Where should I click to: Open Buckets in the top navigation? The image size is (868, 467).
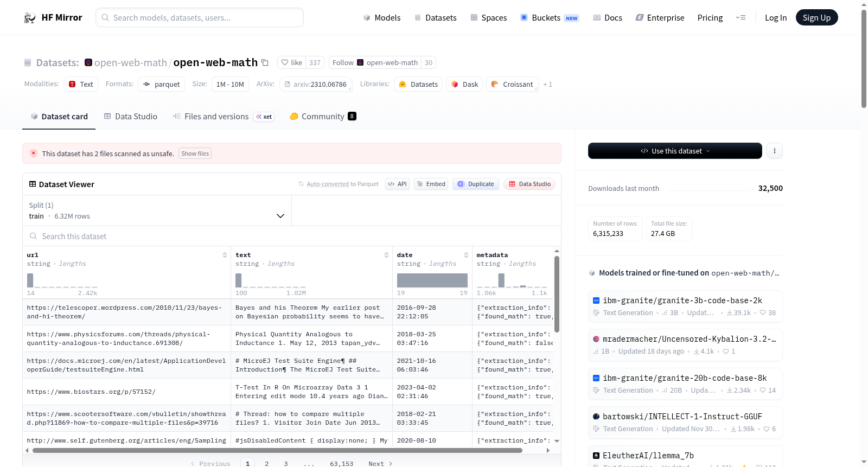click(550, 18)
